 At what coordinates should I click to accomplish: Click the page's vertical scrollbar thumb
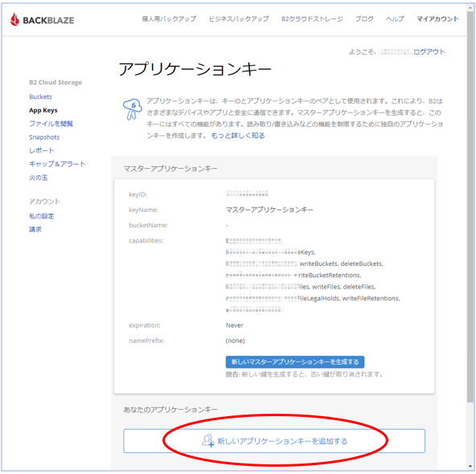[x=470, y=206]
